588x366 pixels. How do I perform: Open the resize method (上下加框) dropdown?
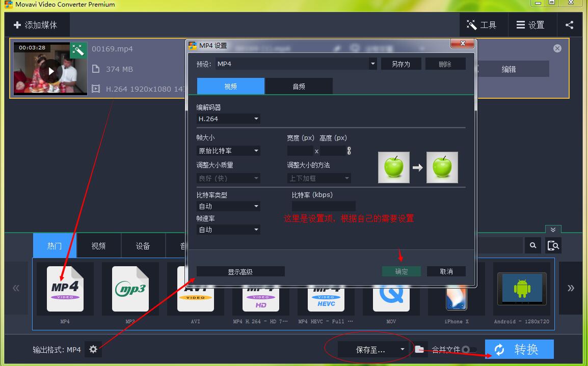click(x=319, y=178)
